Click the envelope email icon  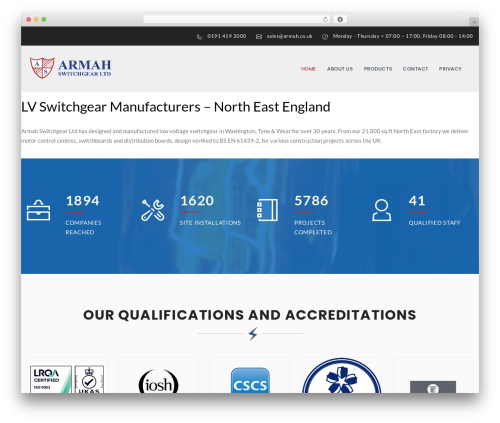(x=259, y=37)
